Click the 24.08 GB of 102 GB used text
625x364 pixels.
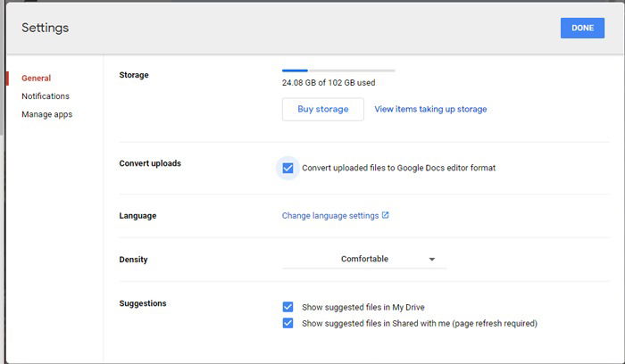click(x=329, y=82)
